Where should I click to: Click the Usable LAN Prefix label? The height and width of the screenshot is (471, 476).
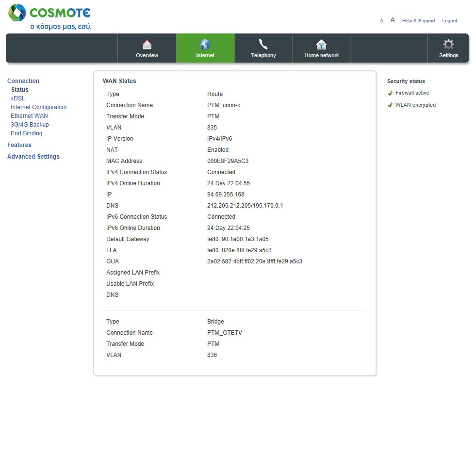tap(130, 284)
